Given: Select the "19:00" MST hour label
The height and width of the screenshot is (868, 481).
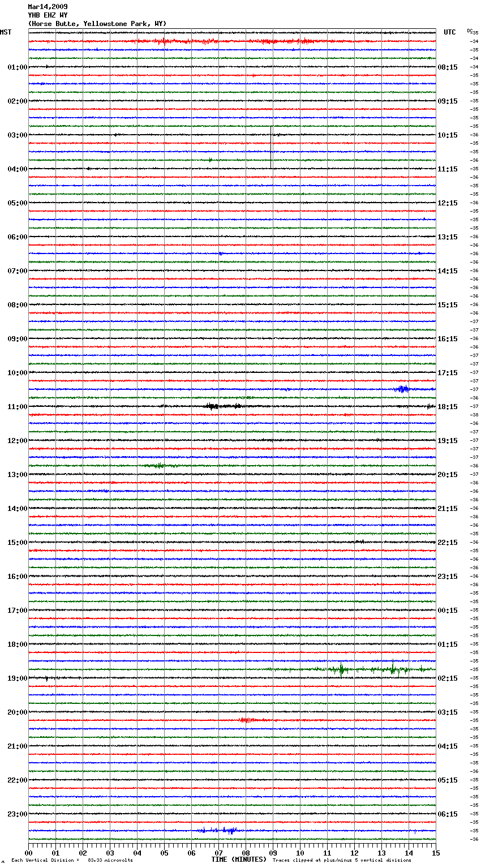Looking at the screenshot, I should tap(18, 678).
